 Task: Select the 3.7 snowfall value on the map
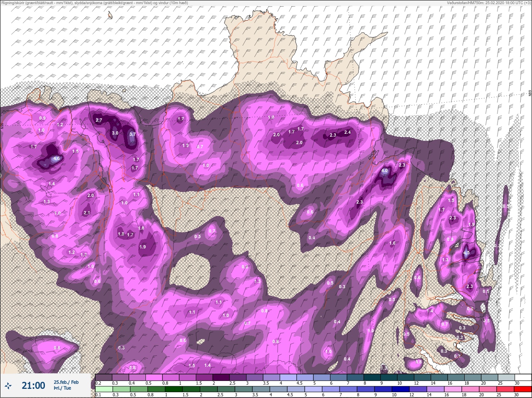133,134
